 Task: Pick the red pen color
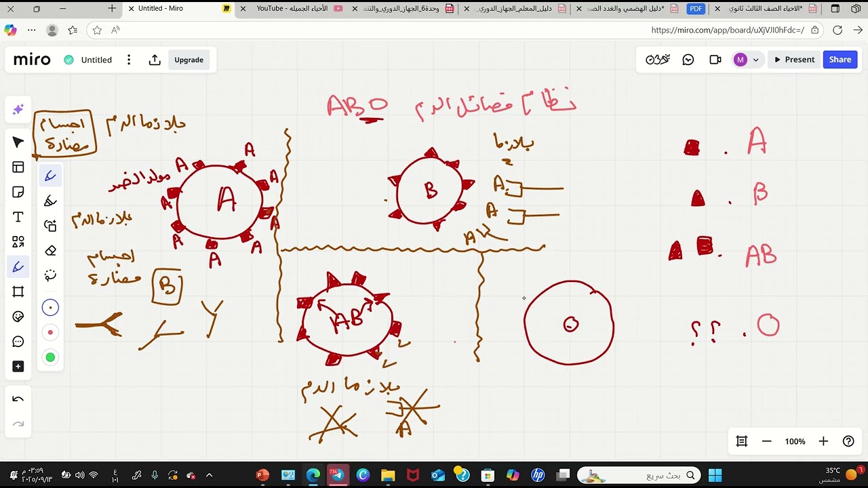coord(50,333)
